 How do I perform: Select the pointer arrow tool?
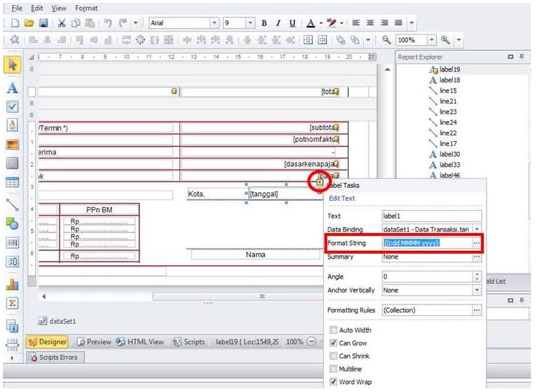(12, 65)
